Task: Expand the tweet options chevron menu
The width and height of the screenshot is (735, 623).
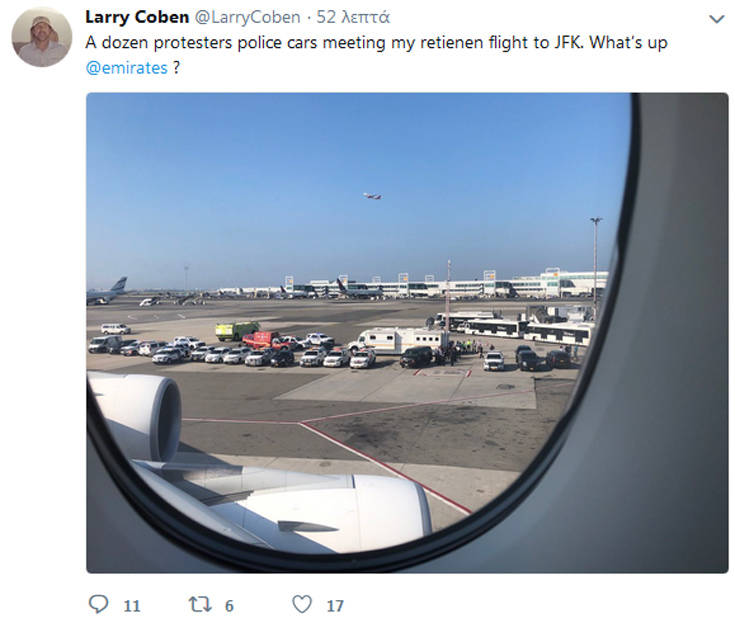Action: coord(716,19)
